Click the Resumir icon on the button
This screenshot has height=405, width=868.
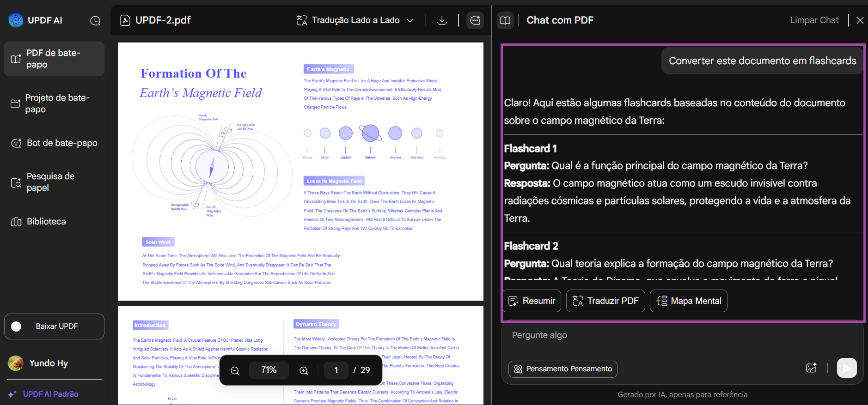513,301
